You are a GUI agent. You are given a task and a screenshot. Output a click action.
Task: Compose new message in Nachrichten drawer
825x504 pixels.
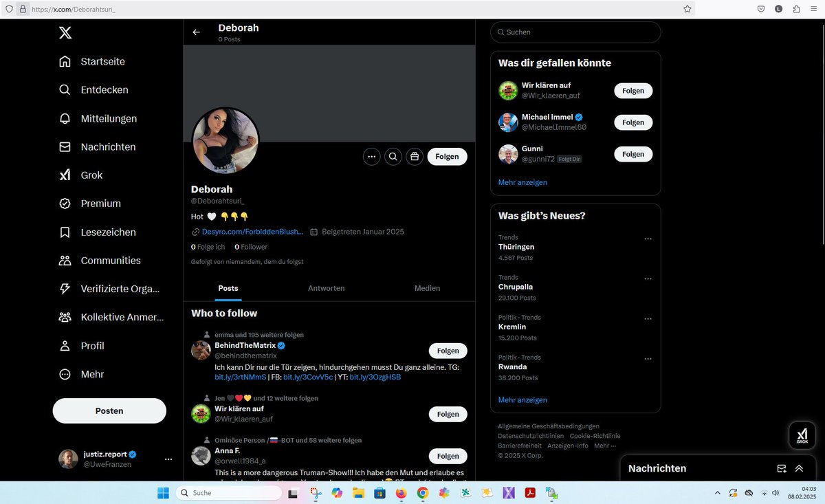coord(782,468)
